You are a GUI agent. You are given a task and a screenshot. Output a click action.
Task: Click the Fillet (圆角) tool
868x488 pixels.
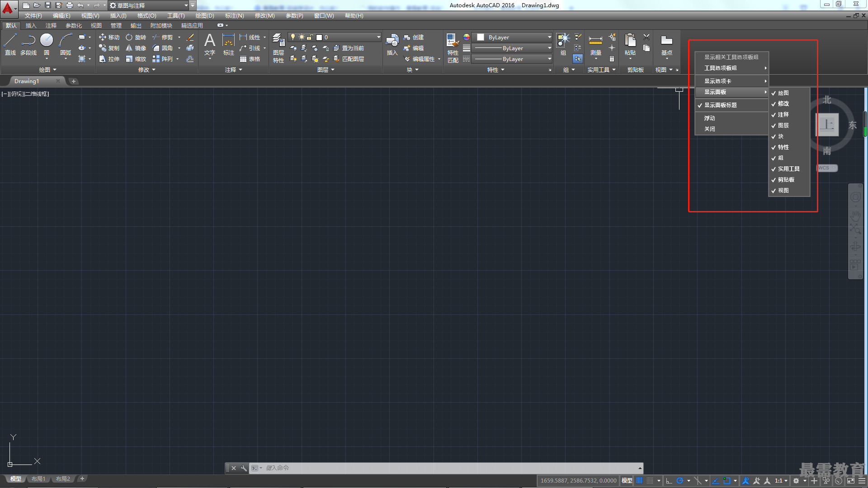click(x=163, y=48)
